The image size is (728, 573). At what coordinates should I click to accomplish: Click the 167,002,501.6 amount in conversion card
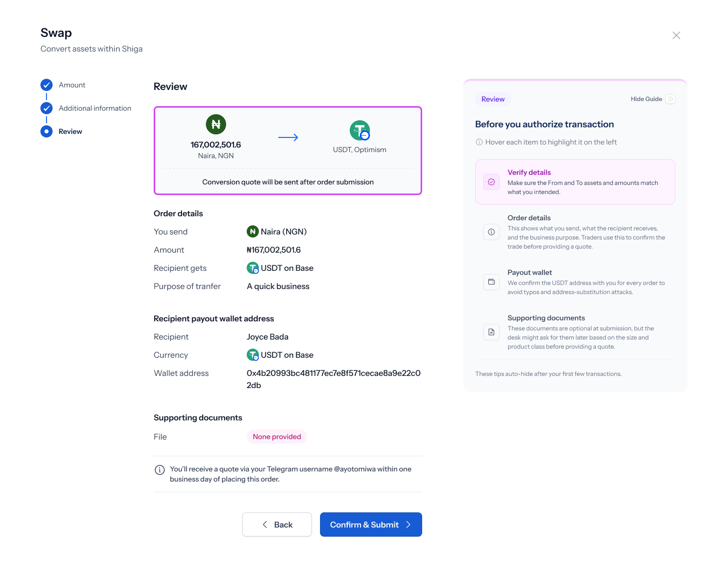point(216,145)
